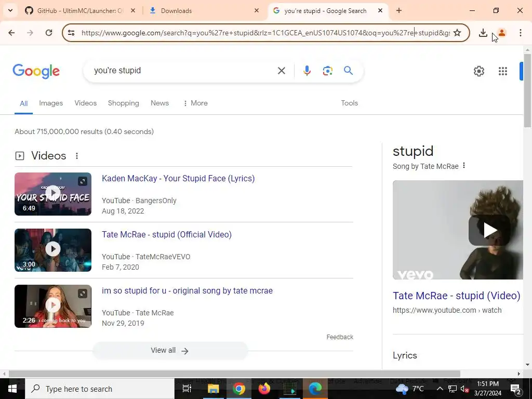
Task: Select the Images search filter
Action: click(x=51, y=103)
